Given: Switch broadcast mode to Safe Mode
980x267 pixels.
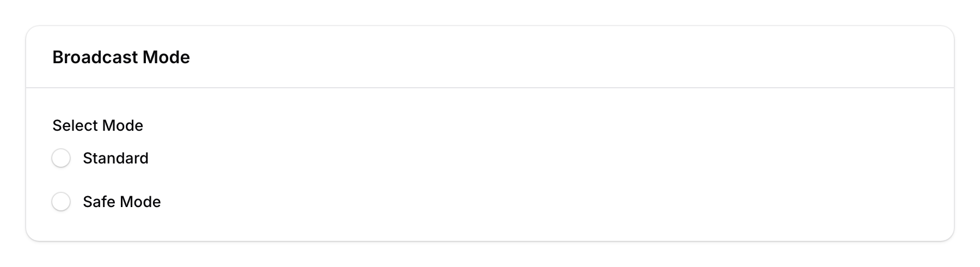Looking at the screenshot, I should [61, 202].
